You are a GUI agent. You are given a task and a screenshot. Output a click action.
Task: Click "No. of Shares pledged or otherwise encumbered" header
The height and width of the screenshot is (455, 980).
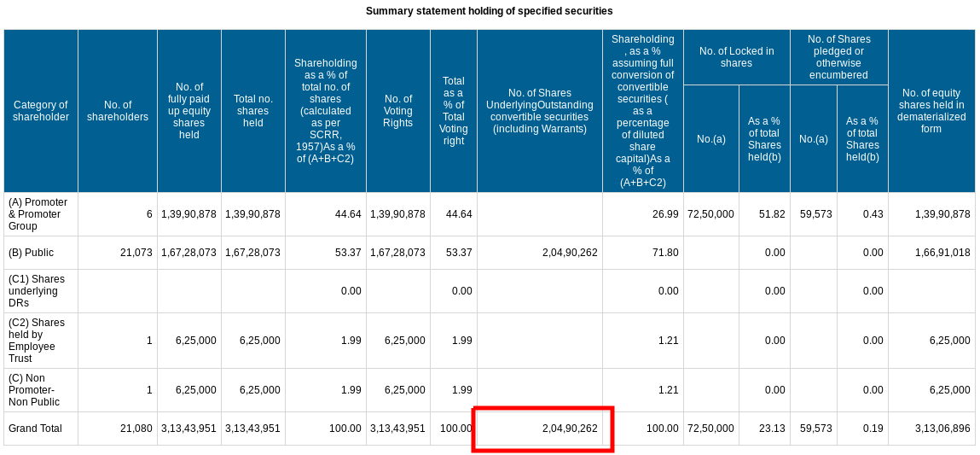838,57
